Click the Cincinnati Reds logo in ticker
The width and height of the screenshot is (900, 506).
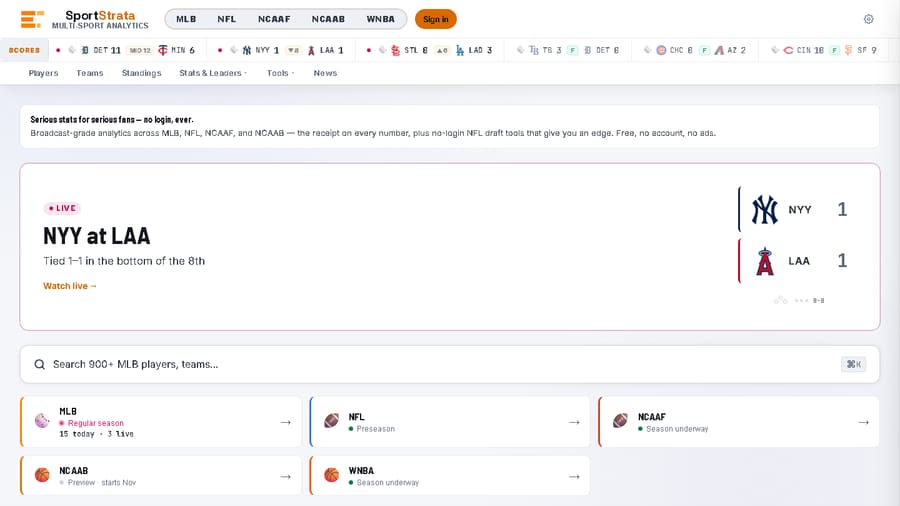[x=788, y=50]
